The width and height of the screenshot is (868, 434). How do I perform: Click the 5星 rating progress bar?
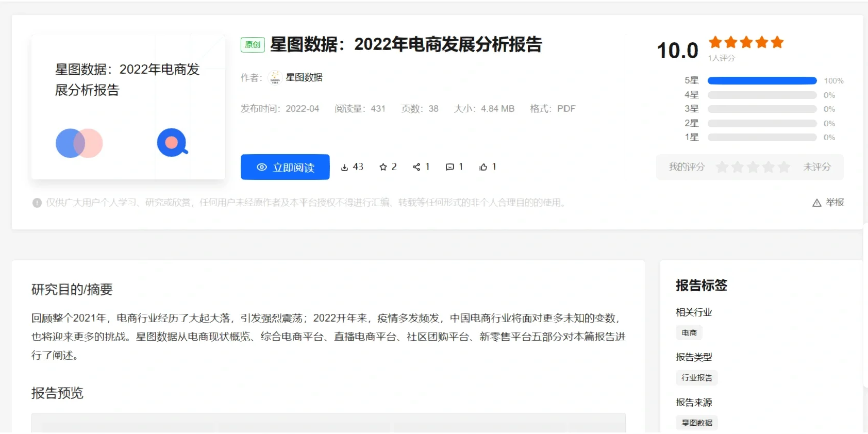pyautogui.click(x=762, y=81)
